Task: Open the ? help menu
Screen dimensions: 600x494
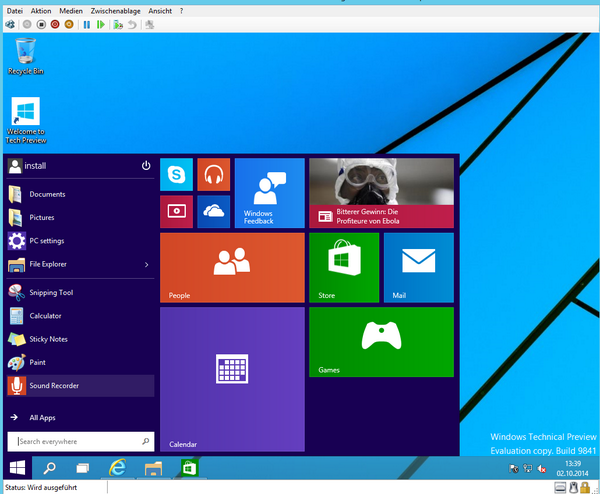Action: click(x=181, y=11)
